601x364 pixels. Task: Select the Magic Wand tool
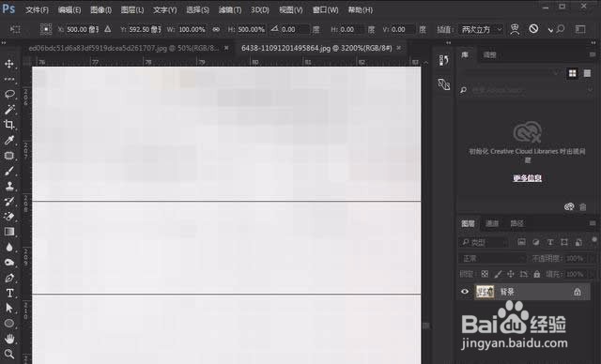9,110
